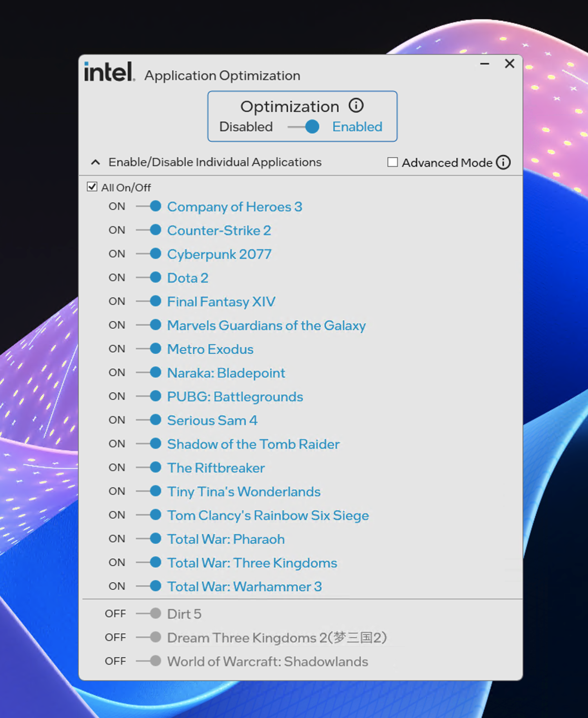
Task: Close the Application Optimization window
Action: (510, 63)
